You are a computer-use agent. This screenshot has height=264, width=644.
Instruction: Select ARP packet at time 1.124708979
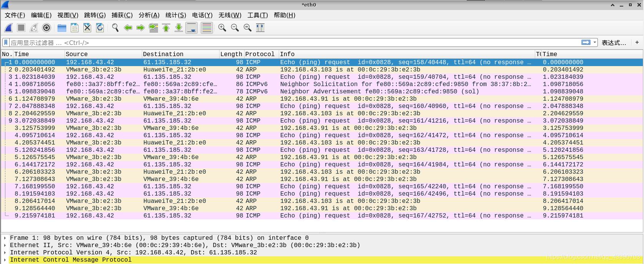[x=321, y=99]
